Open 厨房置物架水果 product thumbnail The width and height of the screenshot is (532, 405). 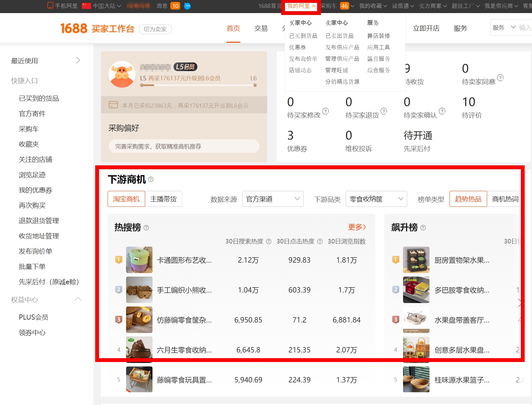(x=416, y=260)
